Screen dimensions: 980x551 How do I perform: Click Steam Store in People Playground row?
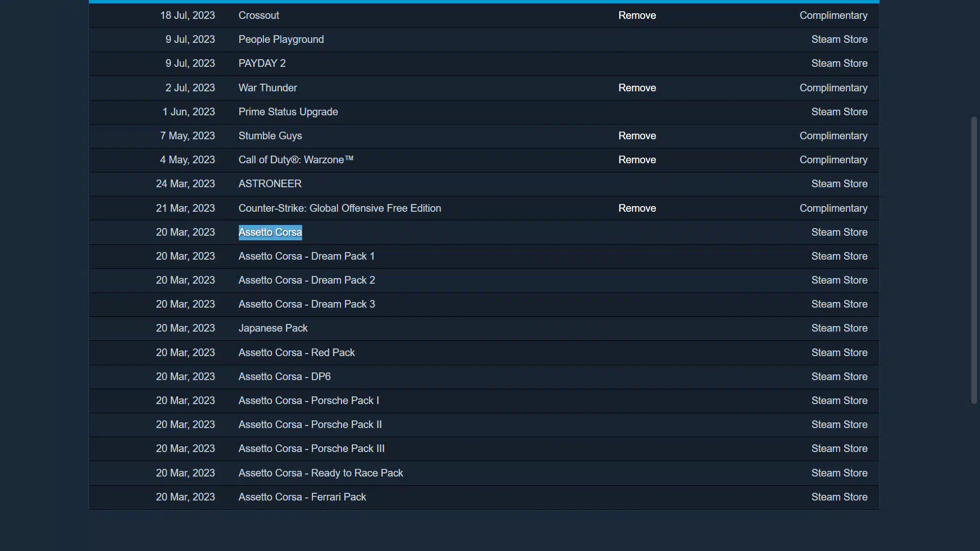click(840, 39)
